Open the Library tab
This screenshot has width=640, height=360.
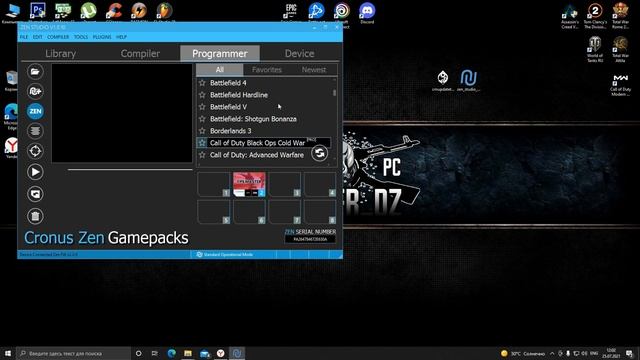point(60,53)
